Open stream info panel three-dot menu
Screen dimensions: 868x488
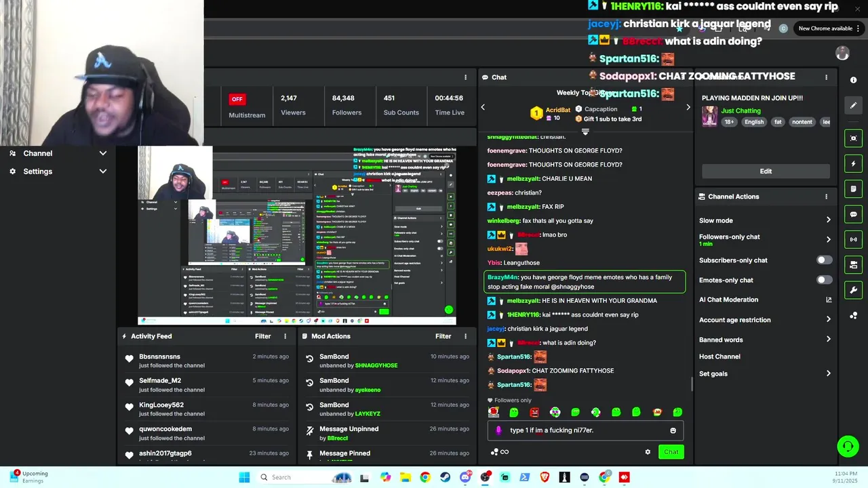point(826,77)
